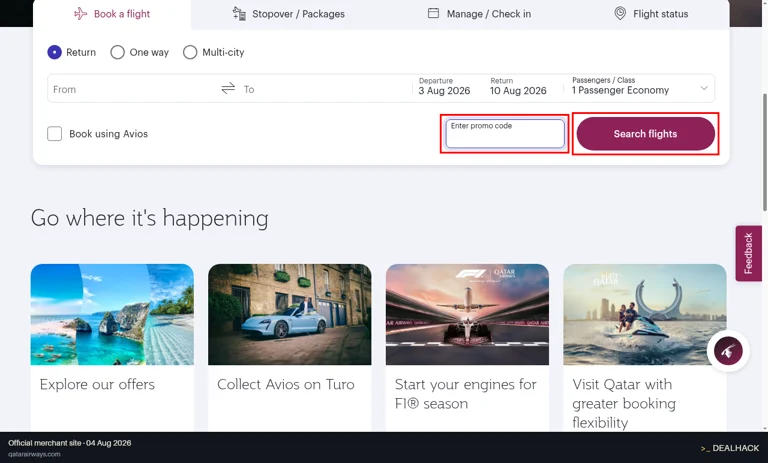
Task: Click Visit Qatar with greater booking flexibility
Action: pyautogui.click(x=624, y=403)
